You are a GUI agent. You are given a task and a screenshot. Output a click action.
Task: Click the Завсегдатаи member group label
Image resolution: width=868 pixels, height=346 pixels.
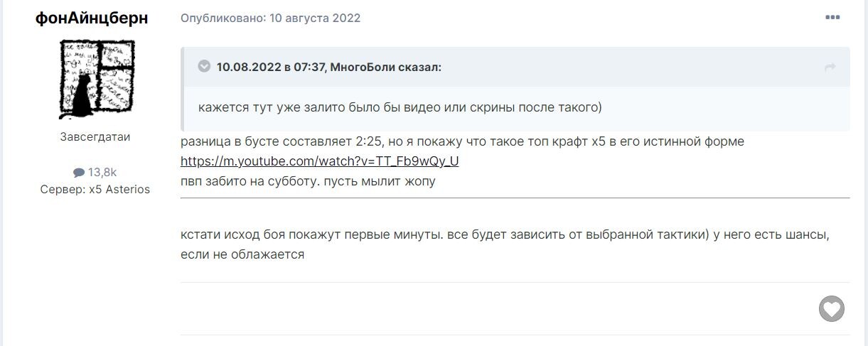[x=95, y=137]
